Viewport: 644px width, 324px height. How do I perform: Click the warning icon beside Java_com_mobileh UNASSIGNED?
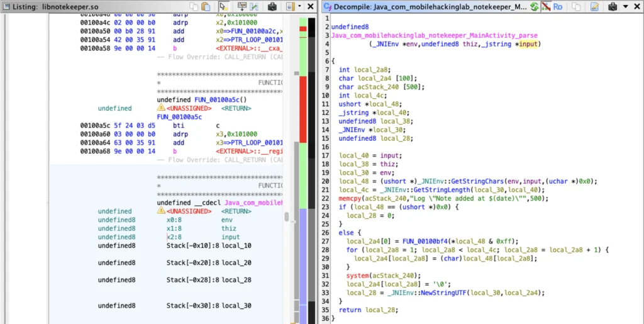(x=161, y=211)
